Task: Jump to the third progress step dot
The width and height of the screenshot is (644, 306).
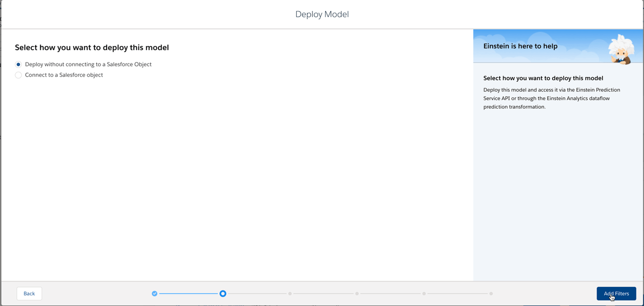Action: 290,293
